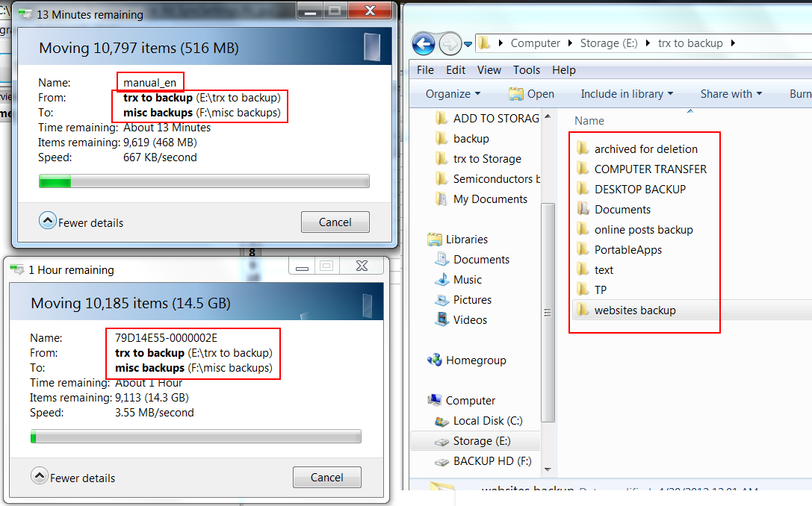
Task: Click the Music library icon
Action: pyautogui.click(x=441, y=280)
